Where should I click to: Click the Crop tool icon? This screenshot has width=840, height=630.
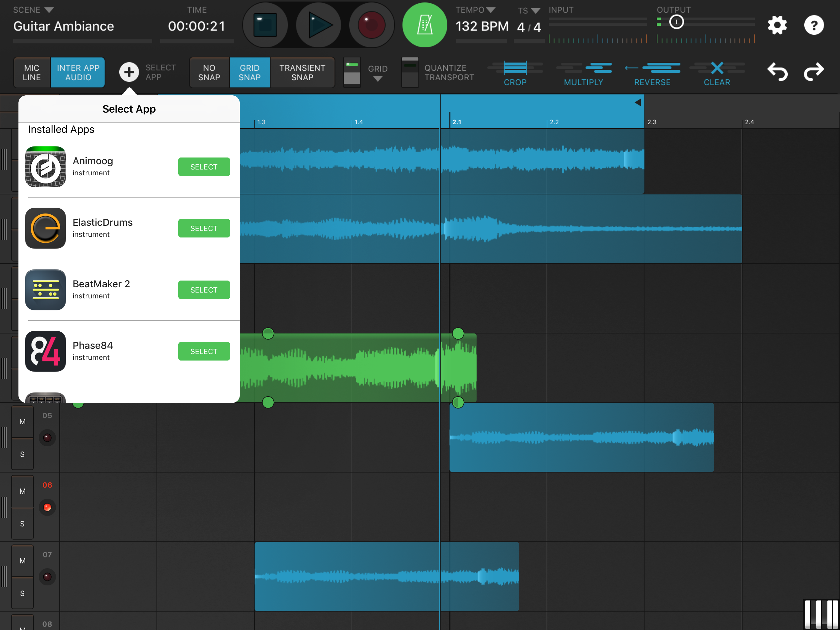point(515,69)
